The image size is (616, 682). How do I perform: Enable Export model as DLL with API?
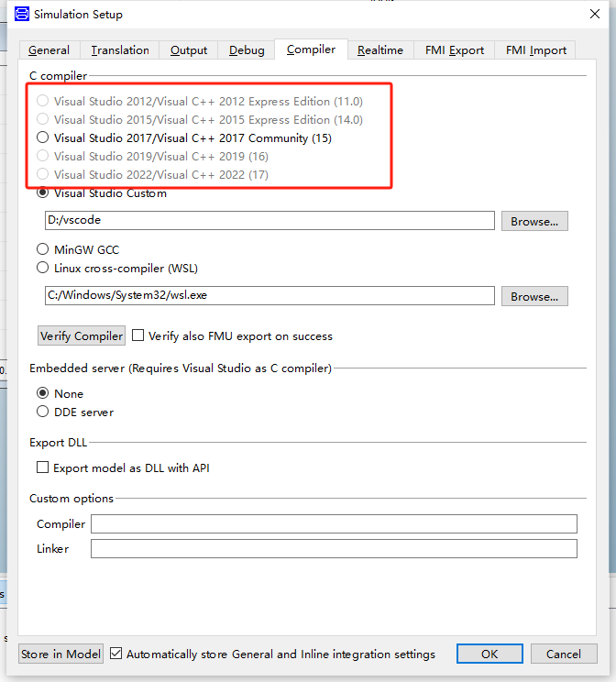43,467
